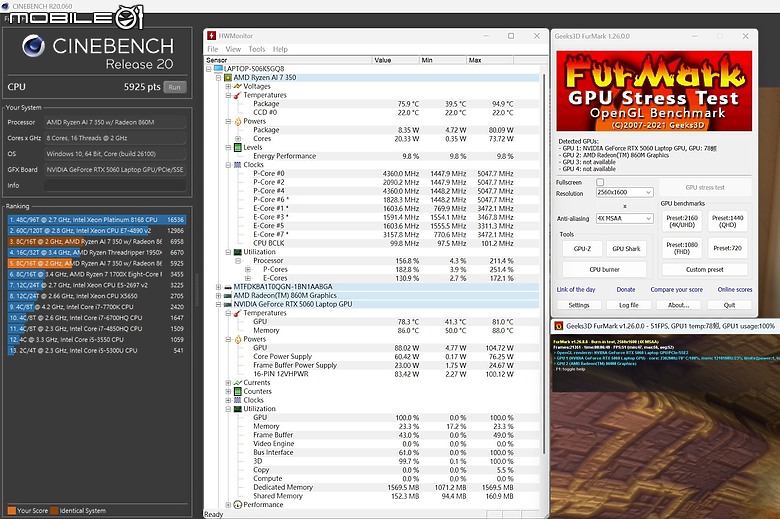Click the LAPTOP-S06KSGQ8 computer icon
This screenshot has height=519, width=780.
tap(218, 69)
